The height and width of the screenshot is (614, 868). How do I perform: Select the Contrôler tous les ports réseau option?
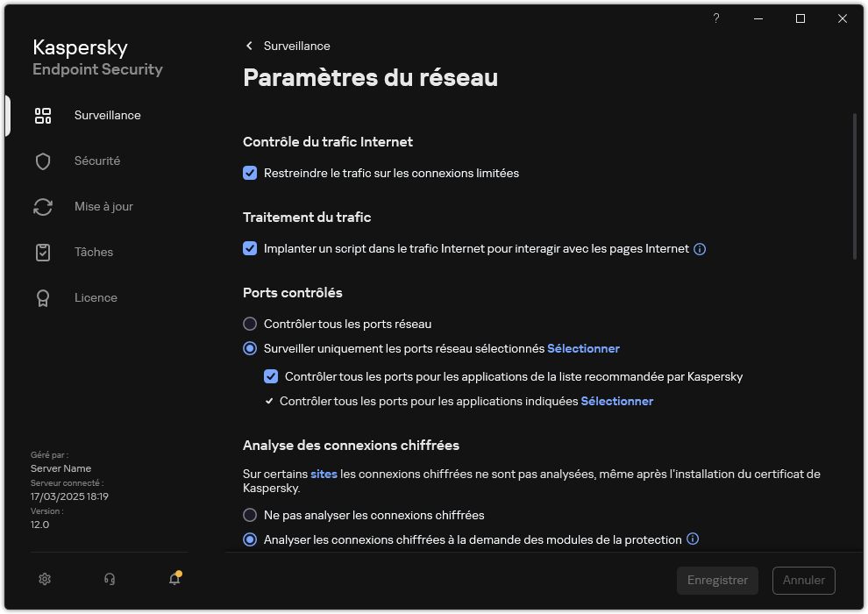pos(250,324)
